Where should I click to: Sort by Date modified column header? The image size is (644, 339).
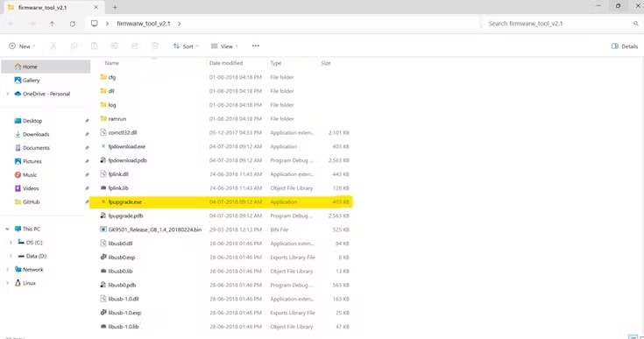pyautogui.click(x=226, y=63)
